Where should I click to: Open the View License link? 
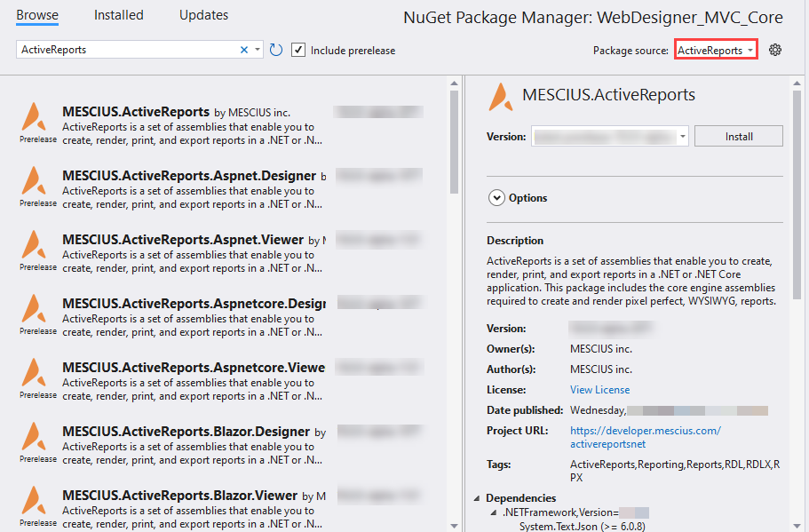pyautogui.click(x=599, y=390)
